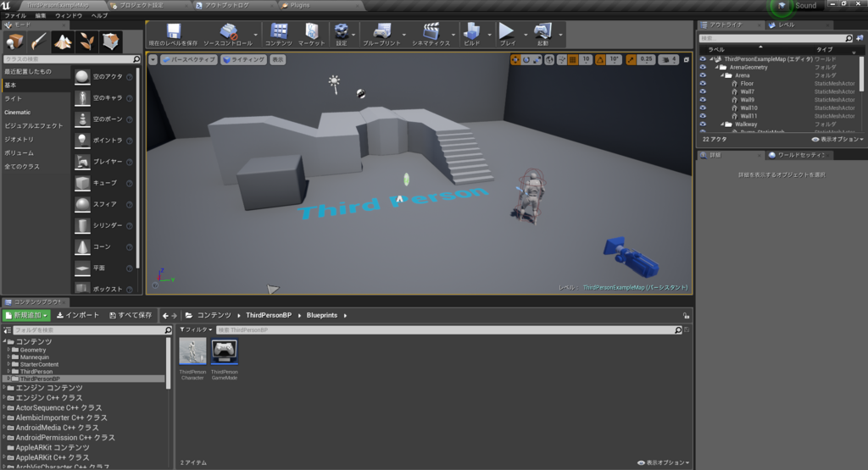868x470 pixels.
Task: Open the Filters dropdown in Content Browser
Action: (196, 329)
